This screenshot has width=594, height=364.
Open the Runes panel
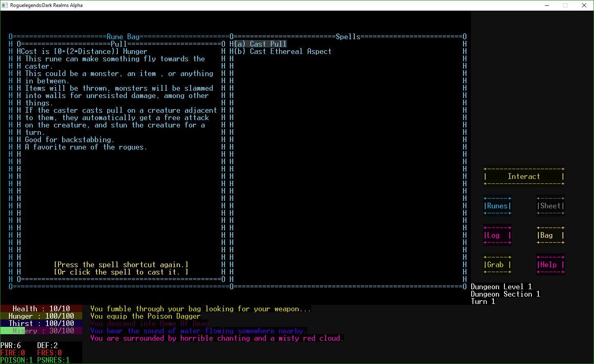(x=497, y=206)
